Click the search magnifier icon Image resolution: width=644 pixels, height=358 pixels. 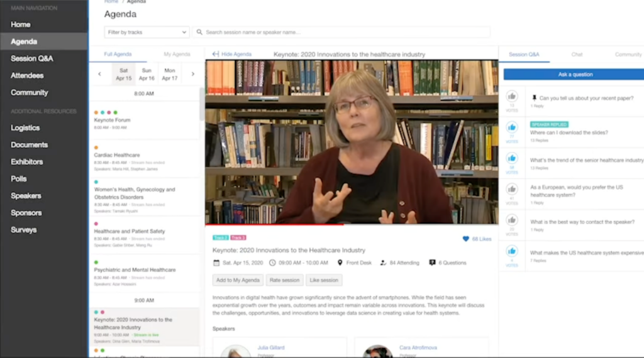point(199,32)
